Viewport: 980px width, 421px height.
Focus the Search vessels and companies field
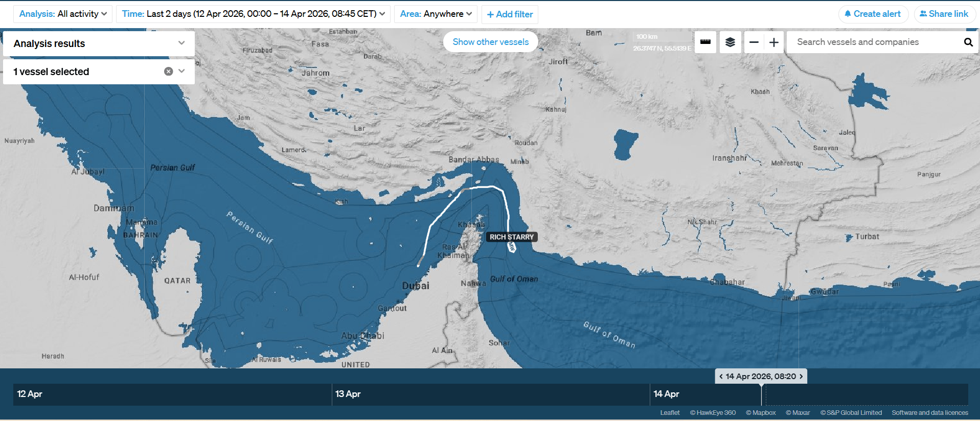(x=874, y=42)
